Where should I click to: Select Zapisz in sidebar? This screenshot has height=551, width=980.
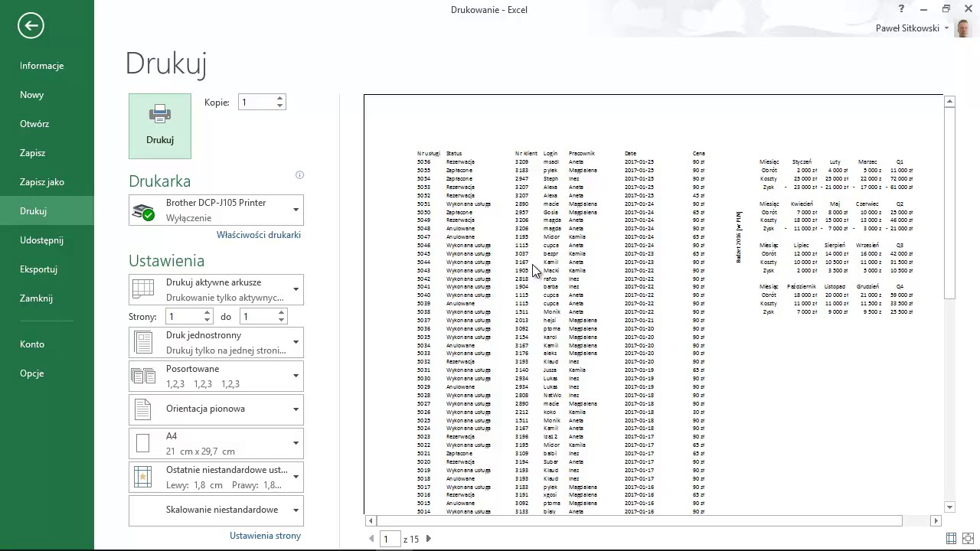click(47, 153)
